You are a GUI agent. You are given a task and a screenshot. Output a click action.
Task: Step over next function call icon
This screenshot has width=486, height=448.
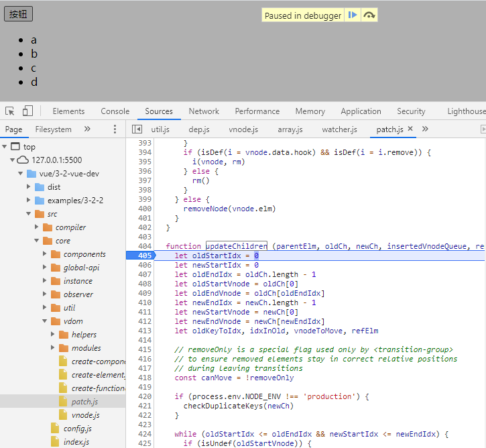pyautogui.click(x=369, y=15)
